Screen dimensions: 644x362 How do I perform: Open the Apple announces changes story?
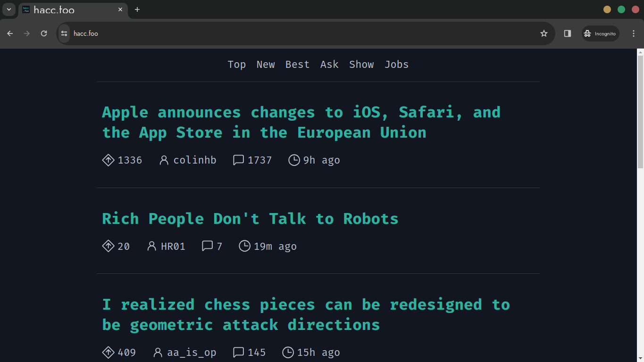[x=301, y=123]
